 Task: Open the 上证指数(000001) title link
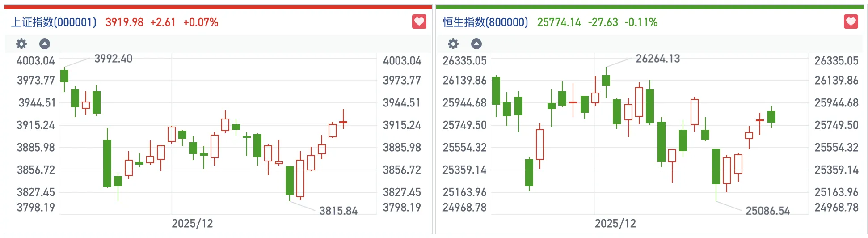pyautogui.click(x=54, y=22)
